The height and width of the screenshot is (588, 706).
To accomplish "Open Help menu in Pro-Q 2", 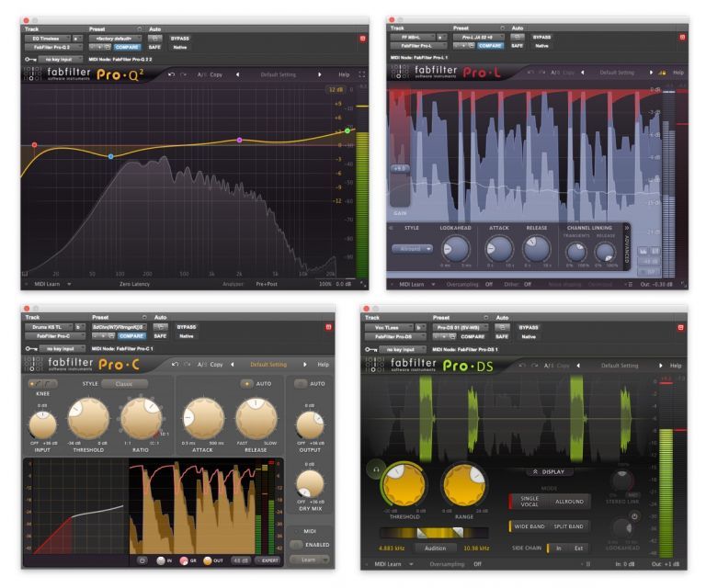I will click(x=344, y=74).
